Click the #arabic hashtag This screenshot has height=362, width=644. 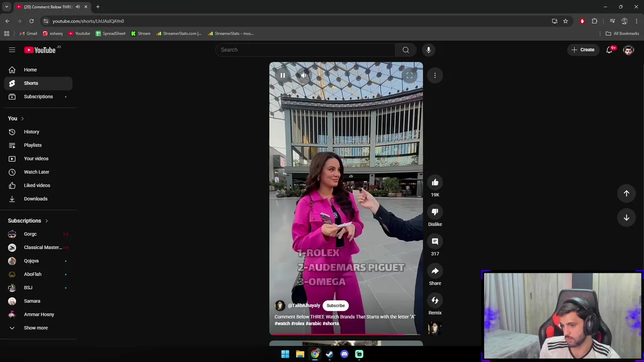point(313,323)
